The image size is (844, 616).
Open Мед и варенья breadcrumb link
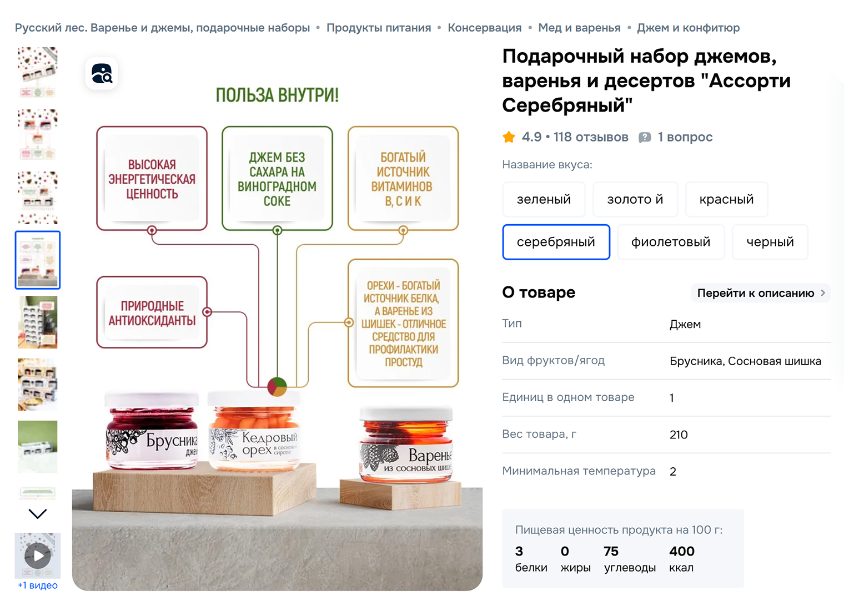click(x=579, y=28)
